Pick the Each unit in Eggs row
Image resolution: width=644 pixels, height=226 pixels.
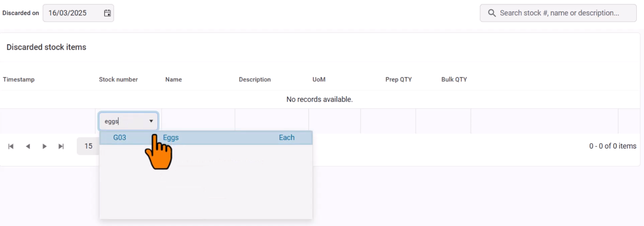coord(287,138)
